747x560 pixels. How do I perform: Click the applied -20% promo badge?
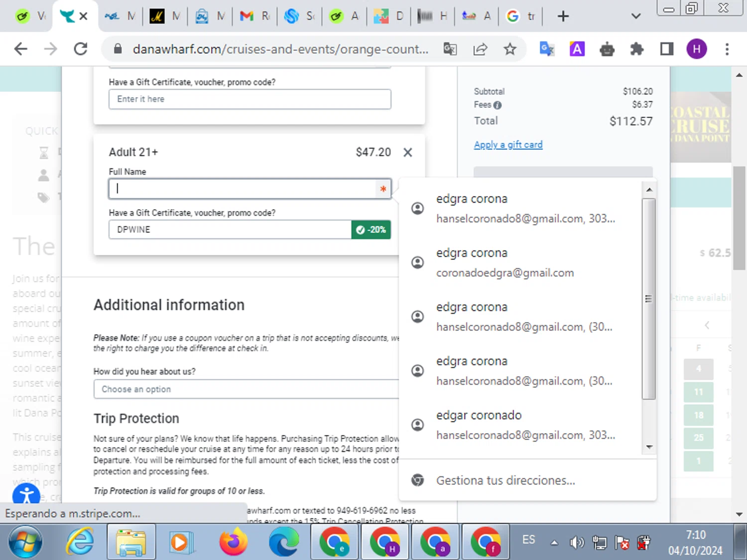(371, 229)
